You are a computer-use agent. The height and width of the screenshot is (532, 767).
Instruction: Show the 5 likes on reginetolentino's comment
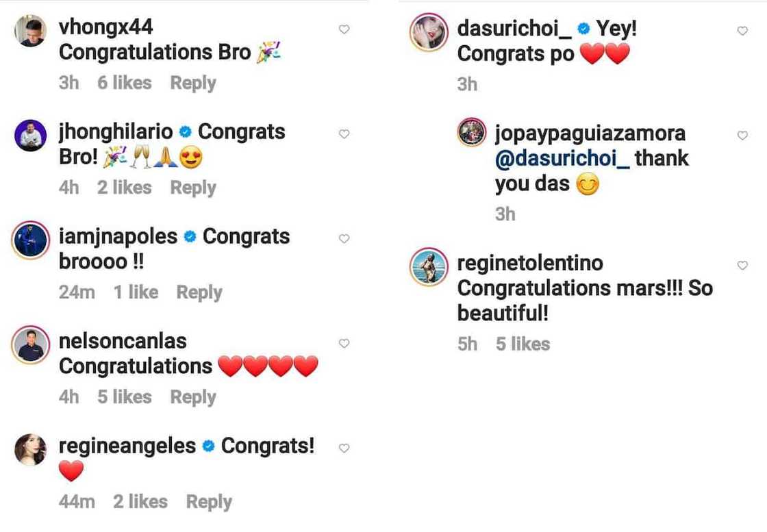click(523, 344)
